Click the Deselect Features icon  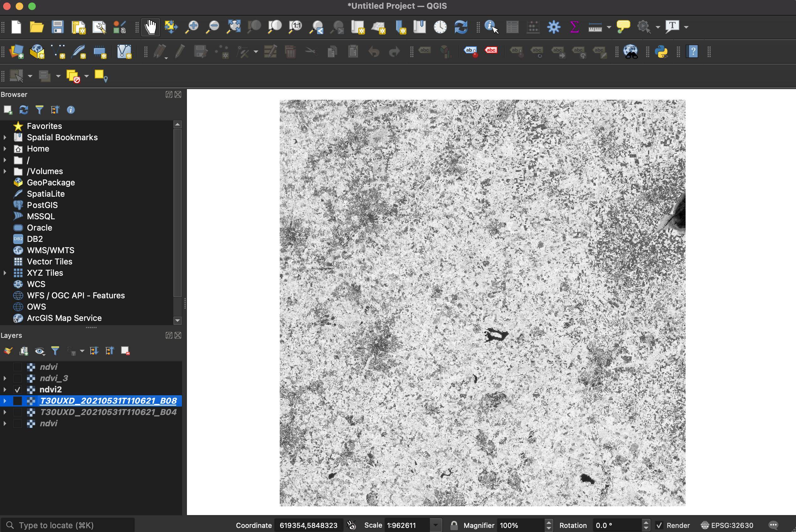[x=73, y=76]
